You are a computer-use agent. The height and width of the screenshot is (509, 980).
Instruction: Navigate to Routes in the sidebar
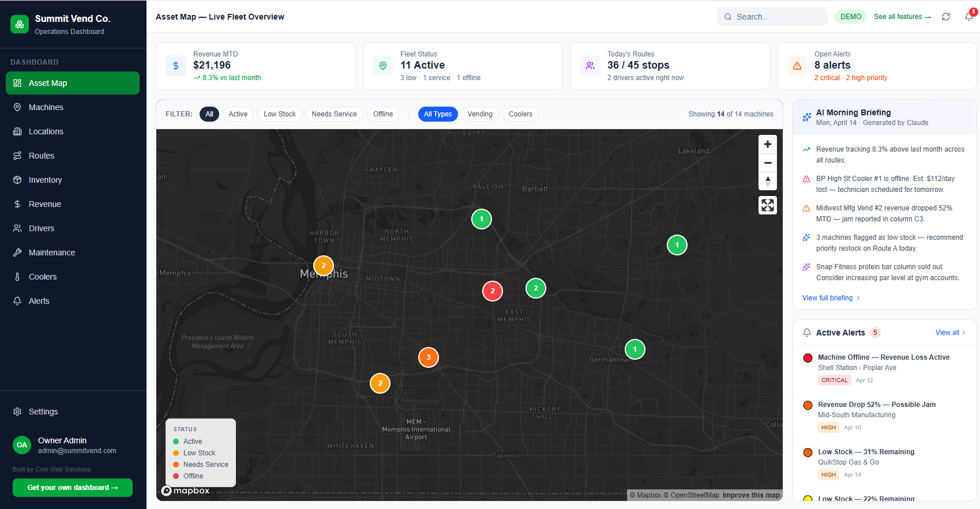(x=73, y=156)
